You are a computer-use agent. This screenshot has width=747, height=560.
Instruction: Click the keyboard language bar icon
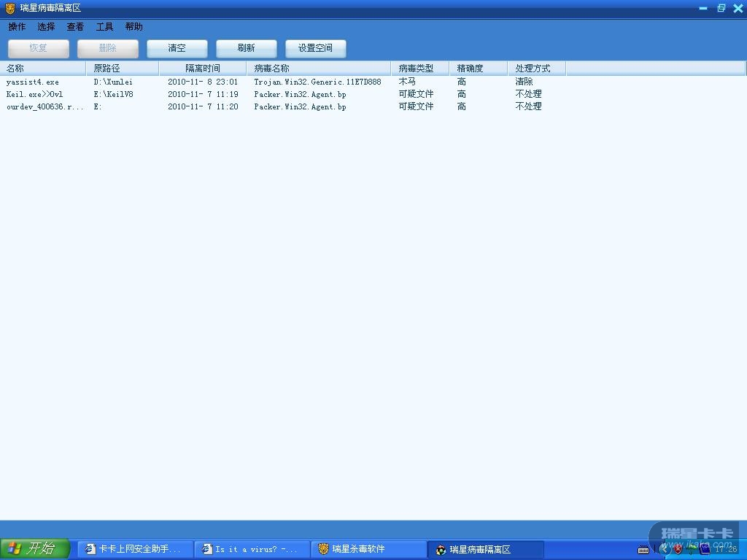(643, 550)
